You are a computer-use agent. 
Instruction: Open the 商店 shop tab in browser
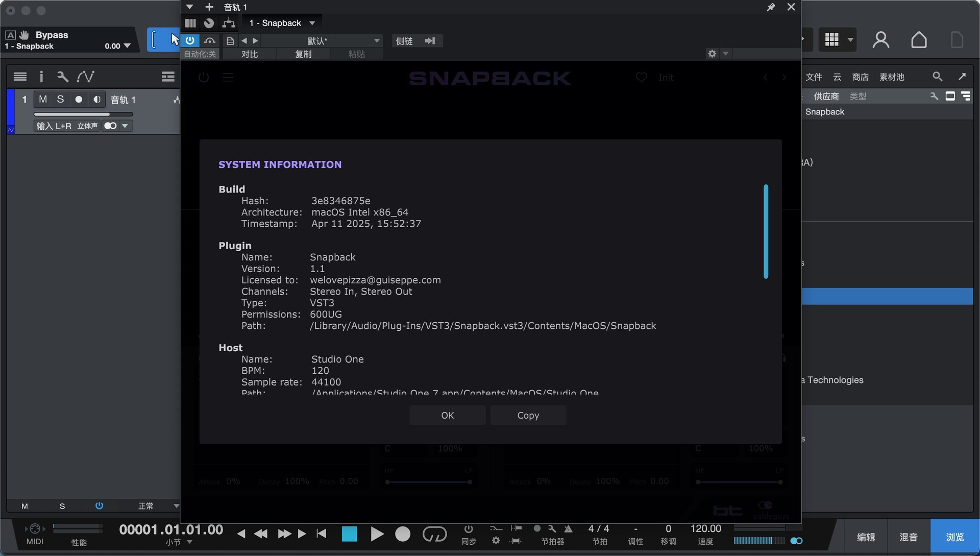tap(860, 77)
